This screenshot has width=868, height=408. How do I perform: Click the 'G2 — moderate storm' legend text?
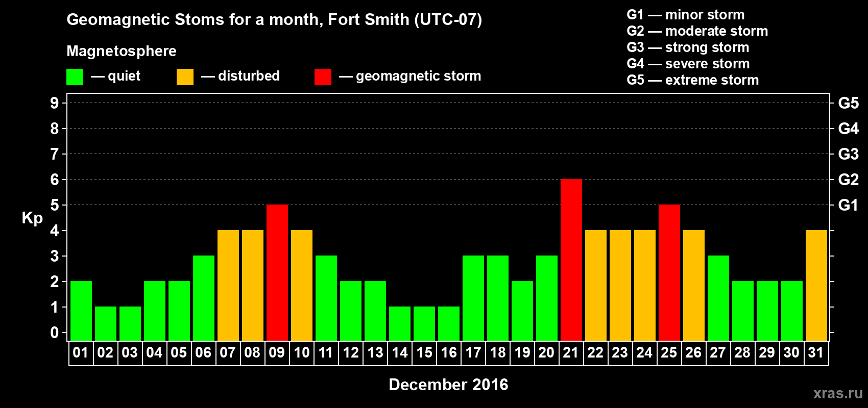[x=697, y=31]
